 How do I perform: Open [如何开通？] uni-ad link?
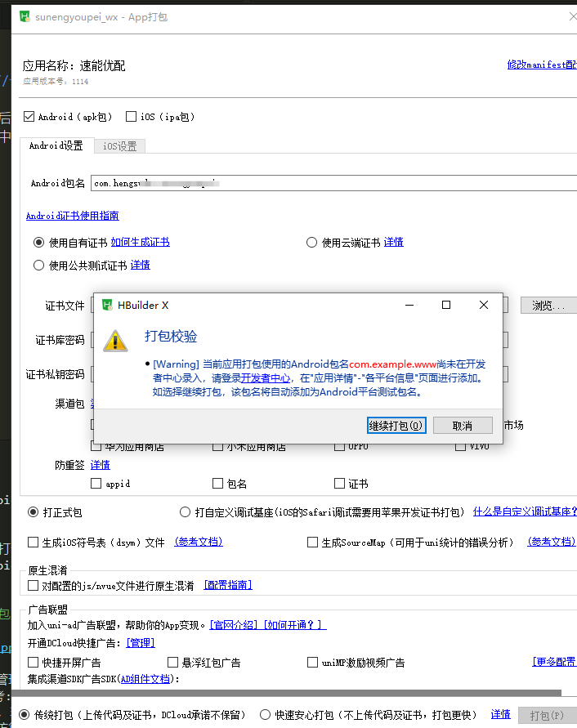pos(294,625)
